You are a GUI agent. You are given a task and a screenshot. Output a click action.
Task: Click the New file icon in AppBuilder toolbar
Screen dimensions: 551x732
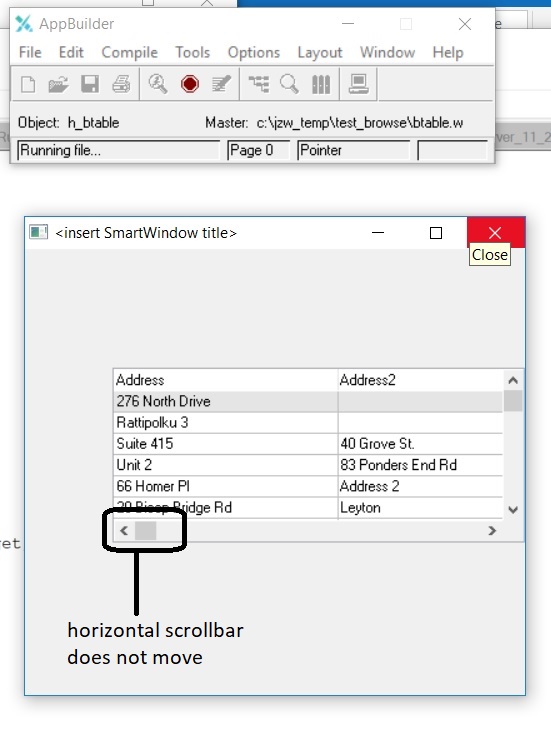pyautogui.click(x=28, y=84)
